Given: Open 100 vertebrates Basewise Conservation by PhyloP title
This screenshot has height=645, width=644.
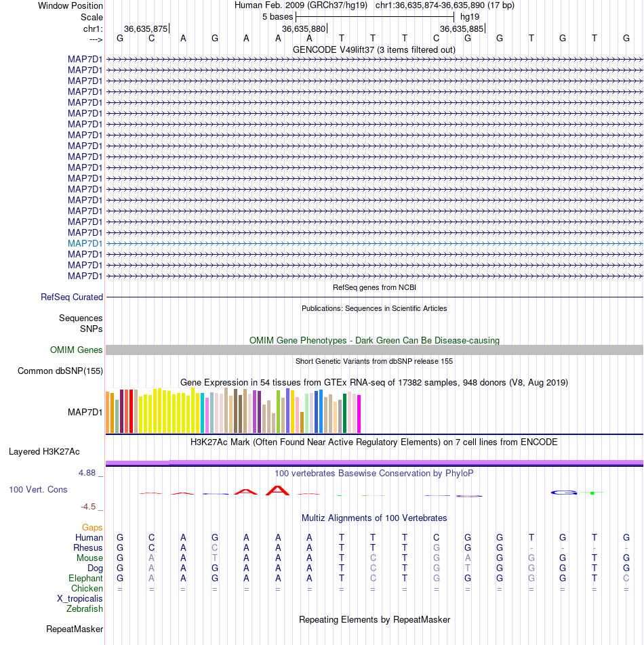Looking at the screenshot, I should coord(374,474).
